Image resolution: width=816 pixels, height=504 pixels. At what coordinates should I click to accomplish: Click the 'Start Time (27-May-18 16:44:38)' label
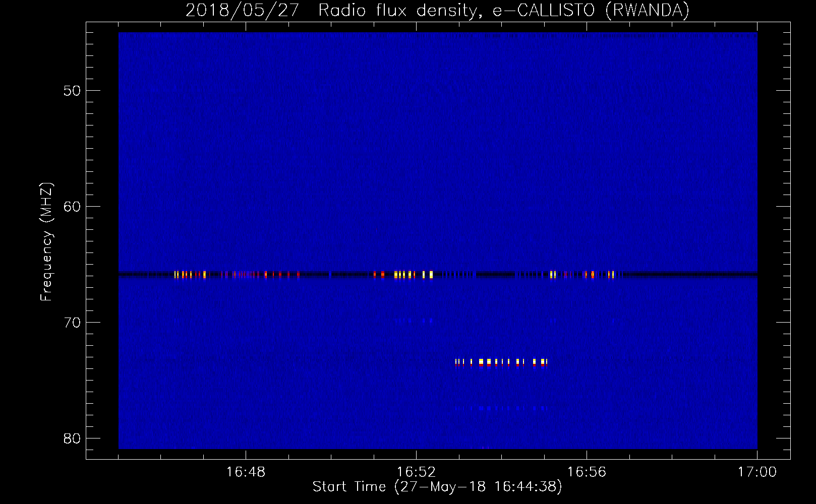pyautogui.click(x=437, y=487)
